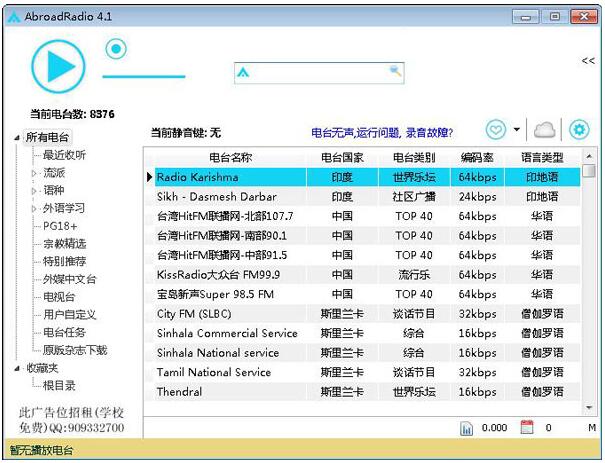This screenshot has height=463, width=605.
Task: Select 电台任务 in the tree
Action: coord(64,333)
